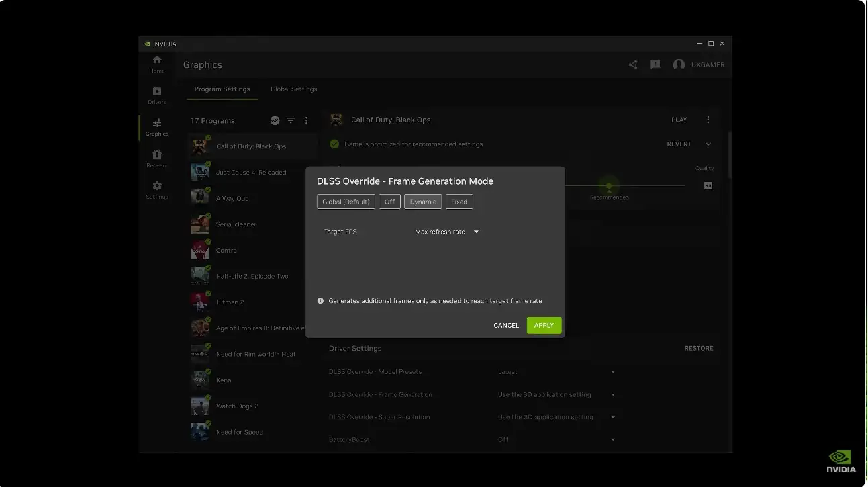Select Watch Dogs 2 in the programs list

tap(253, 406)
